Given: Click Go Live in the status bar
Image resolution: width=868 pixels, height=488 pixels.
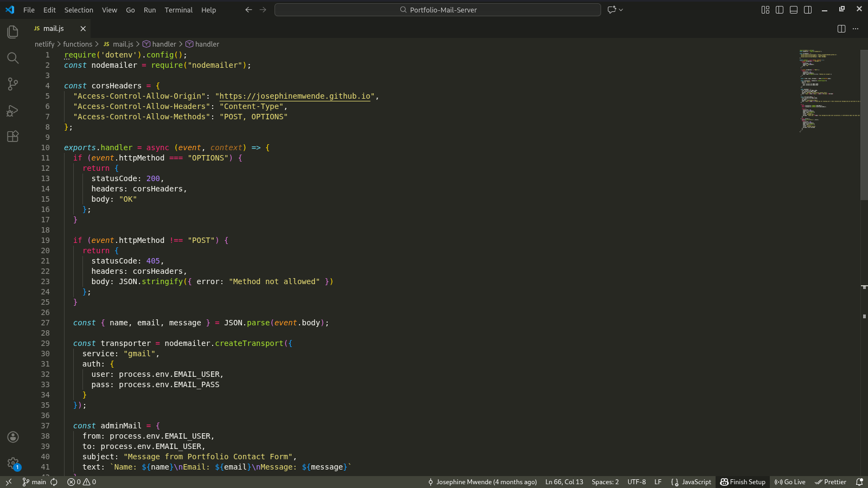Looking at the screenshot, I should tap(789, 481).
